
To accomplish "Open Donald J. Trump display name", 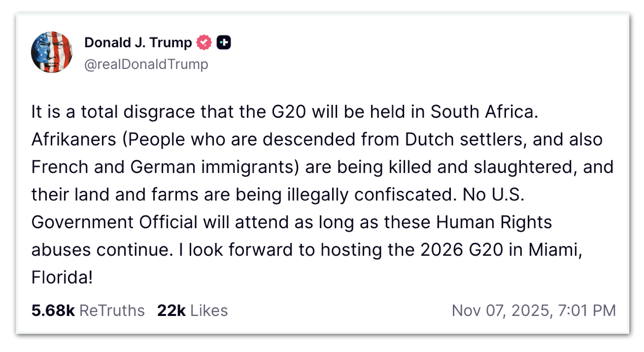I will [x=138, y=43].
